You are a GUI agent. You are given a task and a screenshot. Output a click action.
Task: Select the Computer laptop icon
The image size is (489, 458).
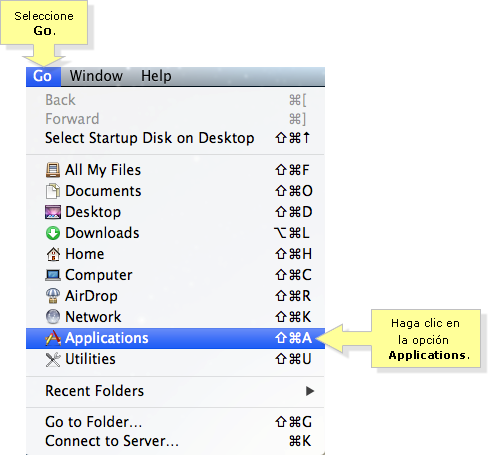click(53, 275)
